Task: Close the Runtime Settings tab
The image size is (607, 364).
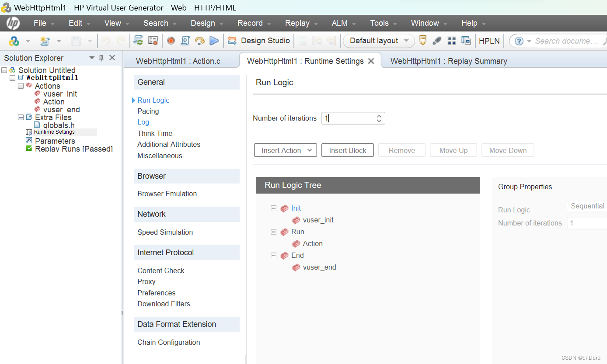Action: 371,61
